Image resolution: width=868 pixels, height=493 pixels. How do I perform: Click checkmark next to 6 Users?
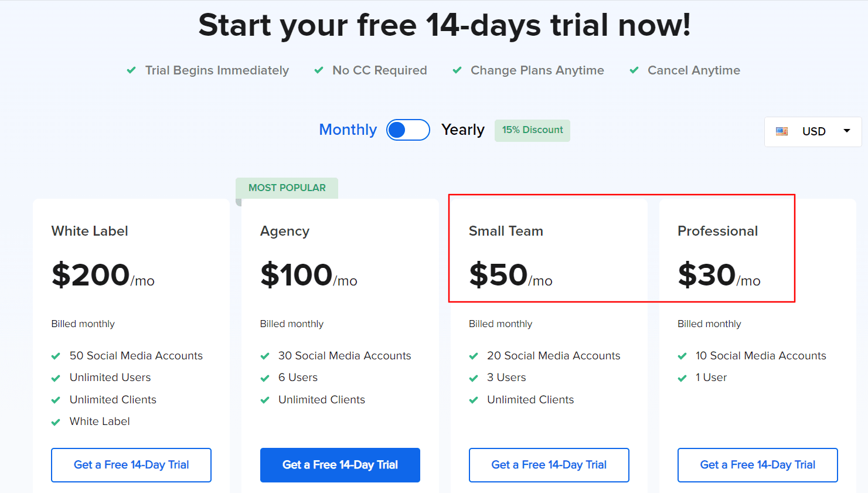click(265, 378)
